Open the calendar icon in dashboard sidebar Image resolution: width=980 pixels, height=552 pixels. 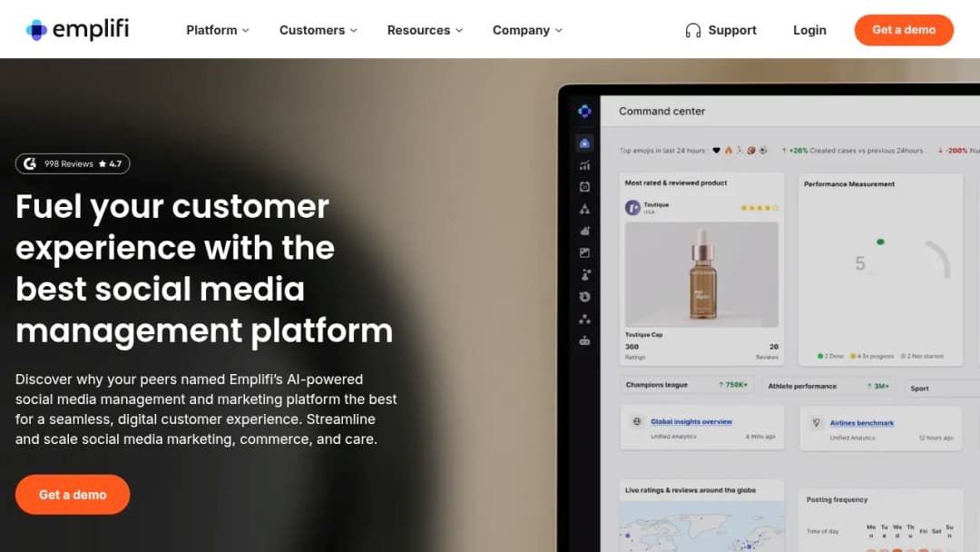coord(584,187)
